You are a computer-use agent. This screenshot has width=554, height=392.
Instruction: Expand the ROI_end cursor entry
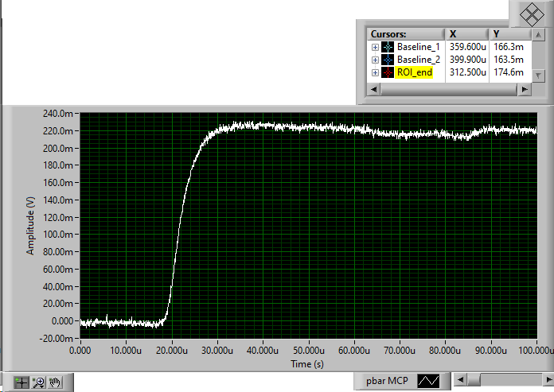coord(375,72)
